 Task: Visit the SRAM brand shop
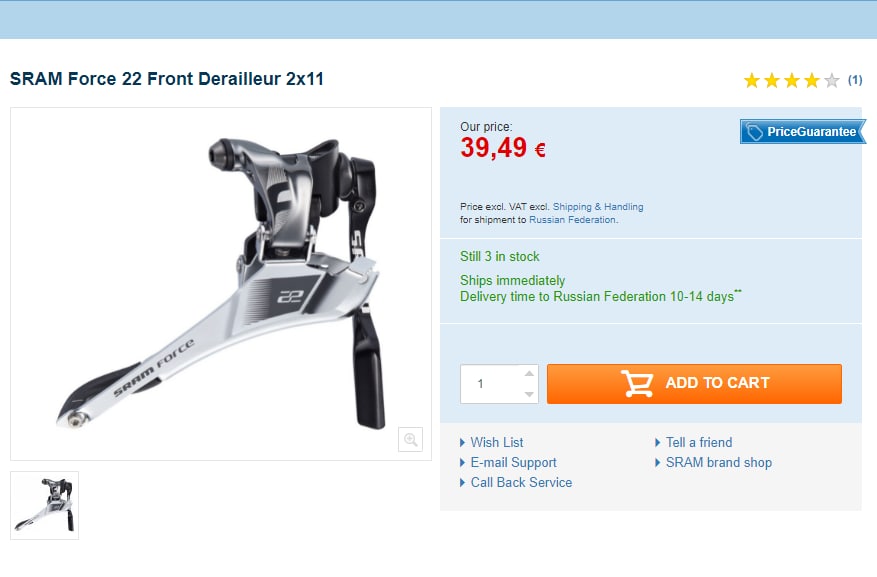point(719,463)
